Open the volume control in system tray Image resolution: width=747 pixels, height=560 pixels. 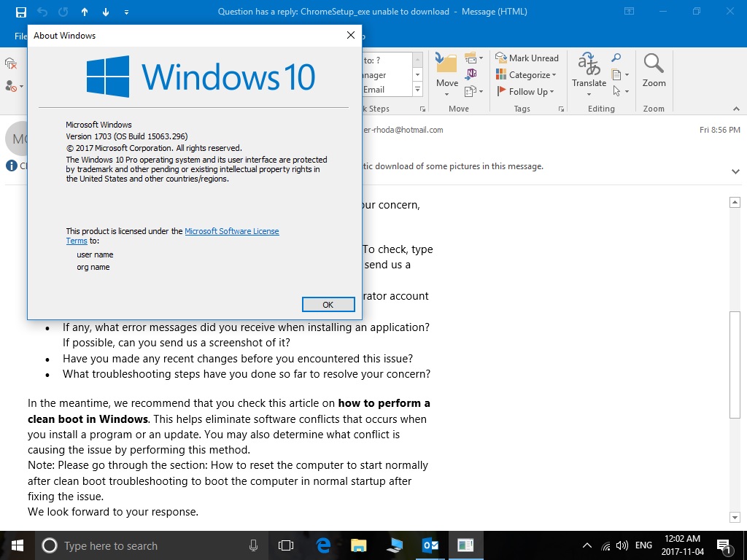(x=622, y=545)
